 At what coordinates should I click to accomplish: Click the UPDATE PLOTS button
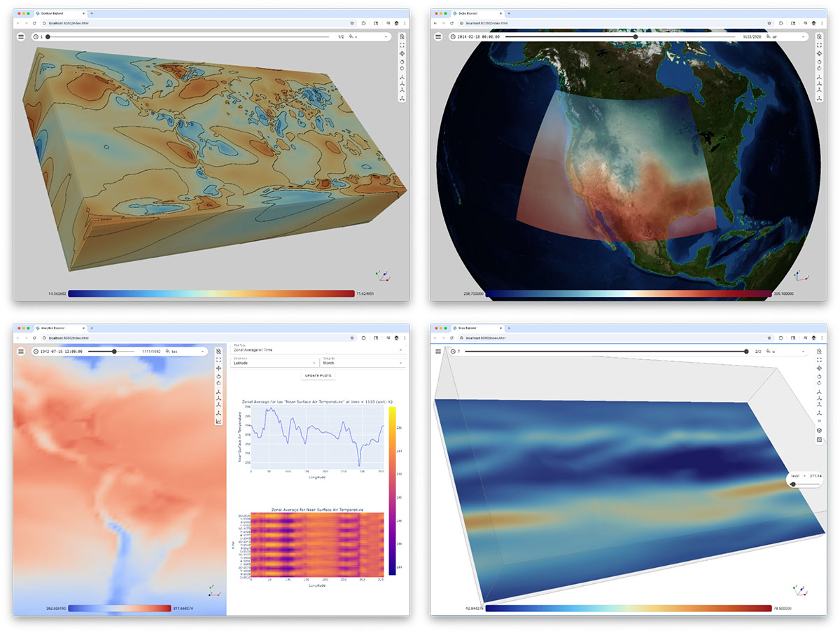[318, 376]
